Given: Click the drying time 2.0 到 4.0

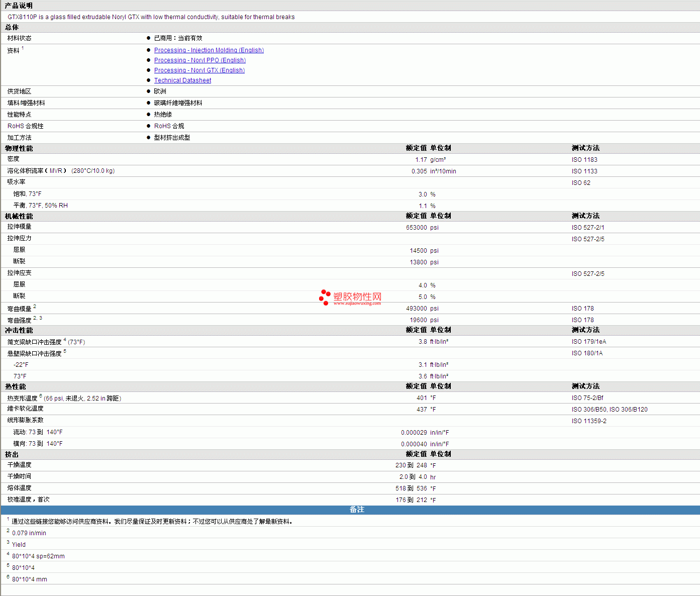Looking at the screenshot, I should tap(413, 477).
